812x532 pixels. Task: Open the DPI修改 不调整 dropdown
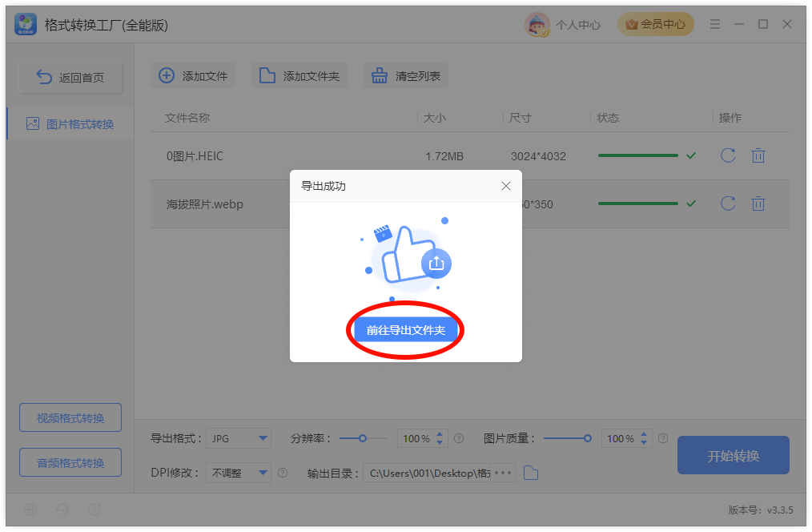tap(239, 473)
